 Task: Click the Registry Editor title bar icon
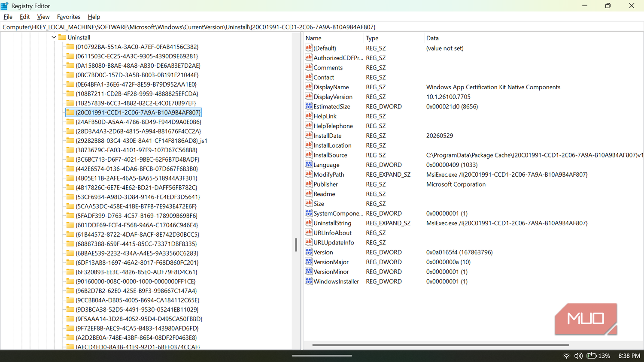5,6
